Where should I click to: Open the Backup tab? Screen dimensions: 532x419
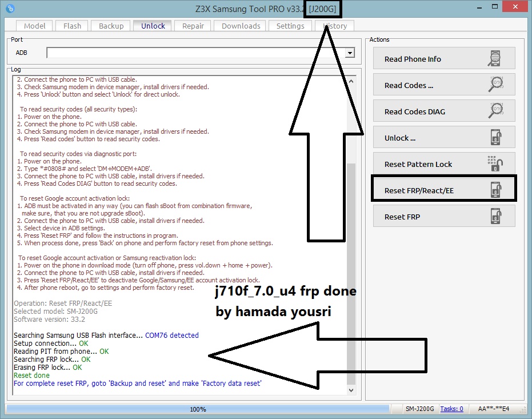111,26
